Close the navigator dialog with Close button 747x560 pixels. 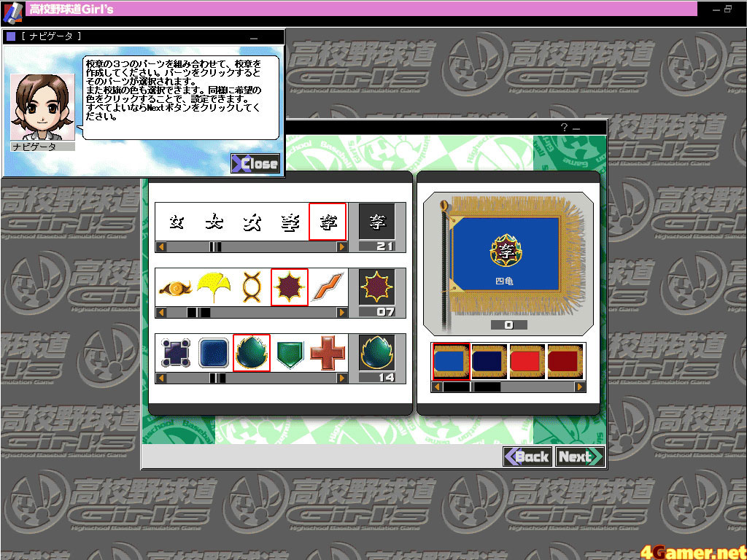[255, 164]
